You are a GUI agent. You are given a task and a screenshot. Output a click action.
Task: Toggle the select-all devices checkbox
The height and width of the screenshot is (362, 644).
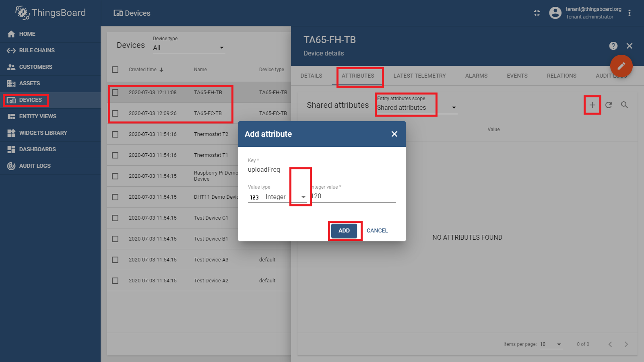[x=115, y=70]
